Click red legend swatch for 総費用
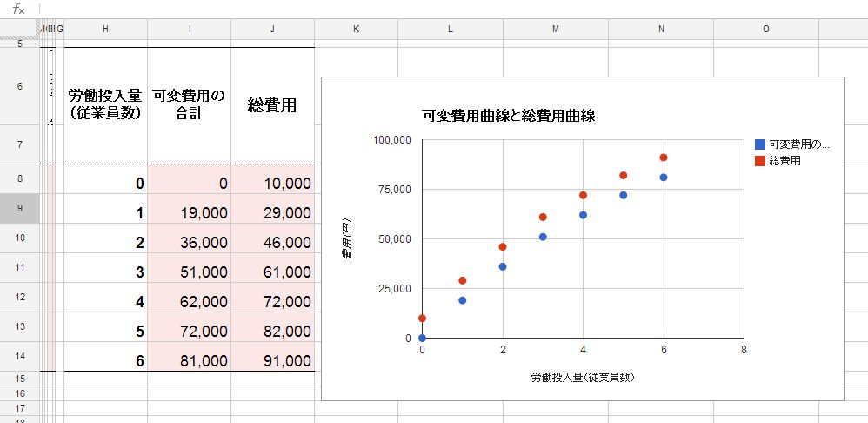 click(x=760, y=161)
